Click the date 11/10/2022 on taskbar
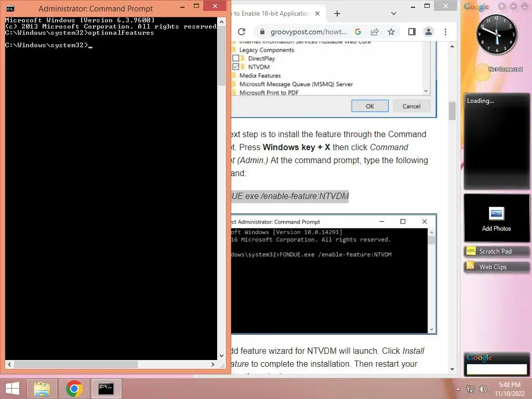532x399 pixels. point(509,394)
